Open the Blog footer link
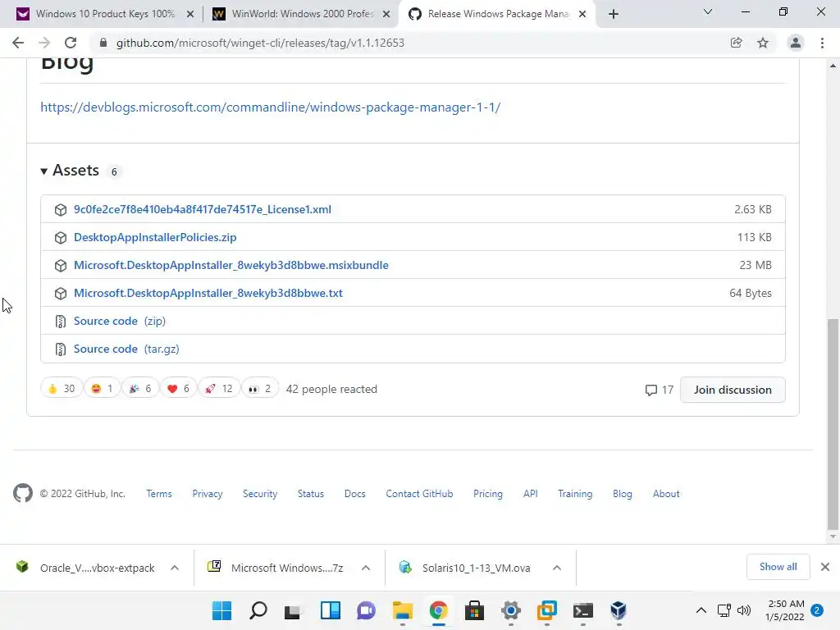840x630 pixels. pos(623,494)
